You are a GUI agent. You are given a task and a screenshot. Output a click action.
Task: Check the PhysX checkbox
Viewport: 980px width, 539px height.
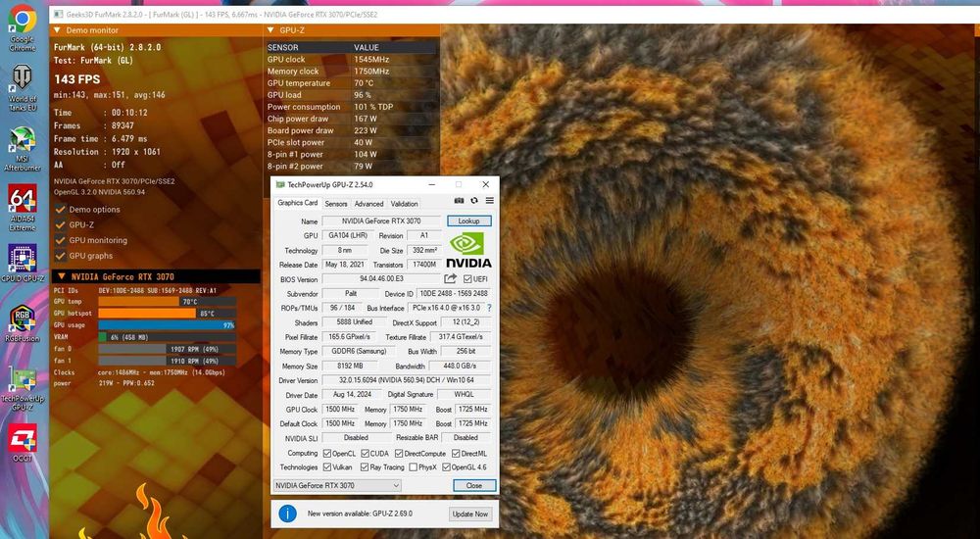(x=414, y=467)
